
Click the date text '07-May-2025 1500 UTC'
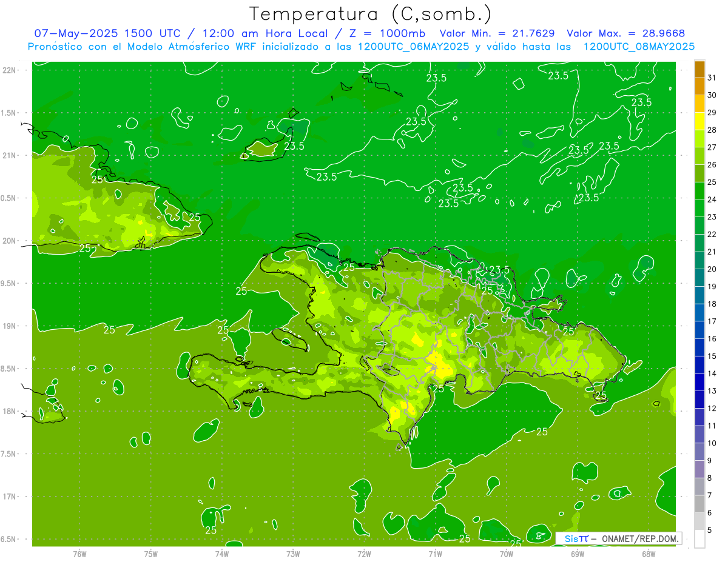coord(107,33)
